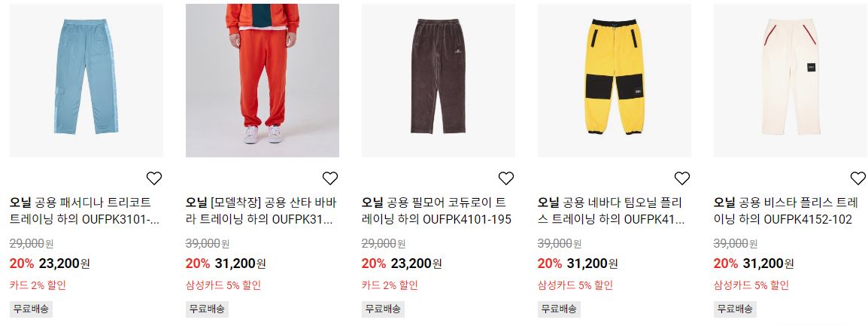Screen dimensions: 868x326
Task: Open 산타 바바라 트레이닝 하의 product title
Action: 261,211
